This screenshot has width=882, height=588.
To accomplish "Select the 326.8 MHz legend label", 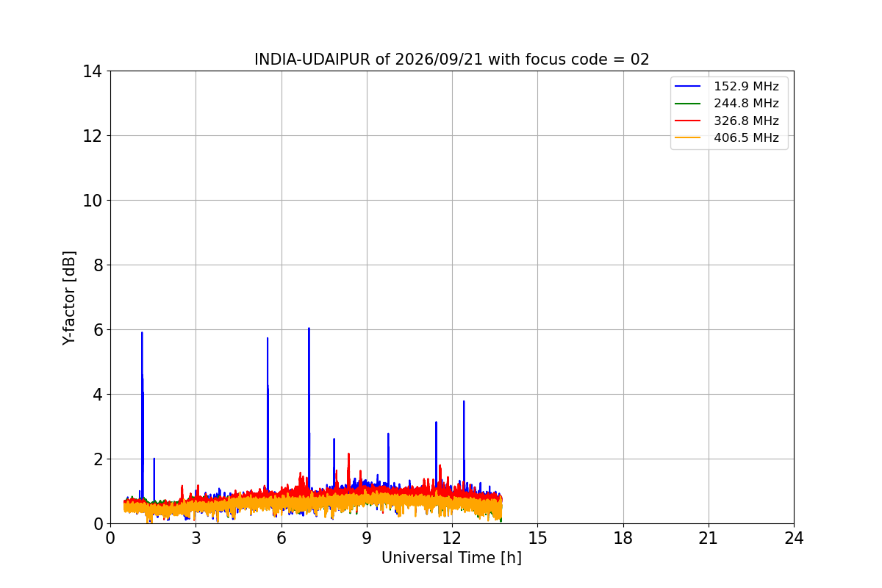I will [747, 121].
